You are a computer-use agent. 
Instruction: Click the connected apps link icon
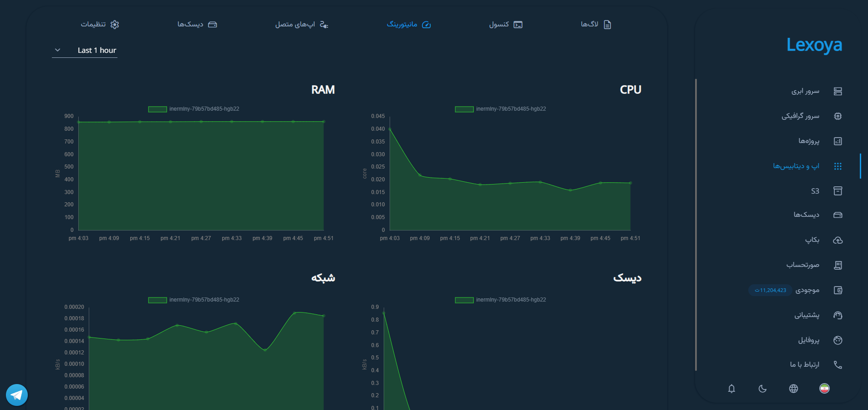coord(324,25)
